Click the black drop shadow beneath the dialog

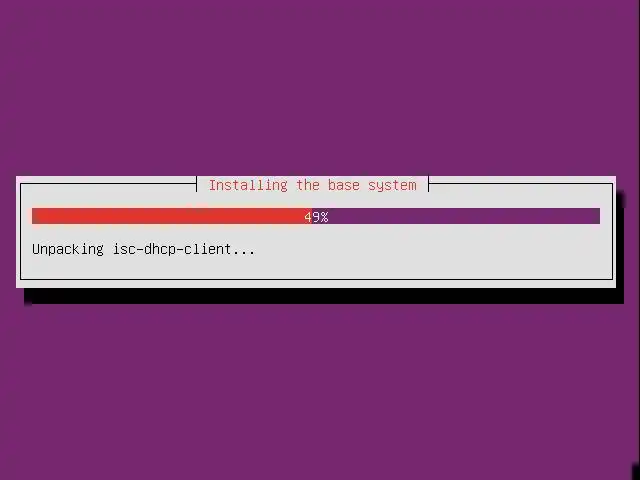(x=324, y=296)
